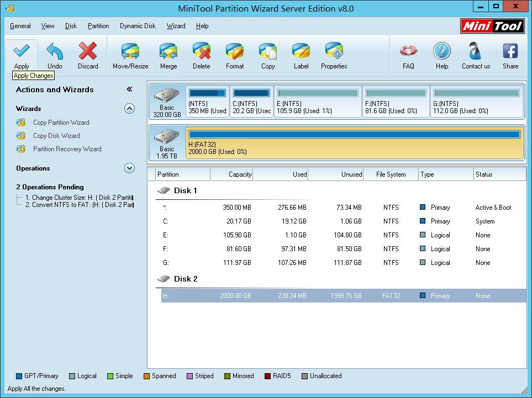Select pending operation Convert NTFS to FAT
The height and width of the screenshot is (398, 532).
coord(80,205)
